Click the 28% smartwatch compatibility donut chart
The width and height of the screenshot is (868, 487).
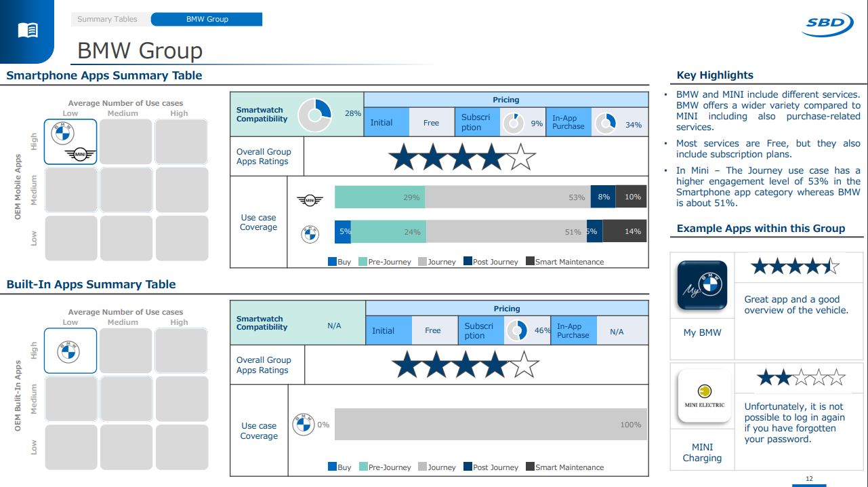tap(314, 115)
